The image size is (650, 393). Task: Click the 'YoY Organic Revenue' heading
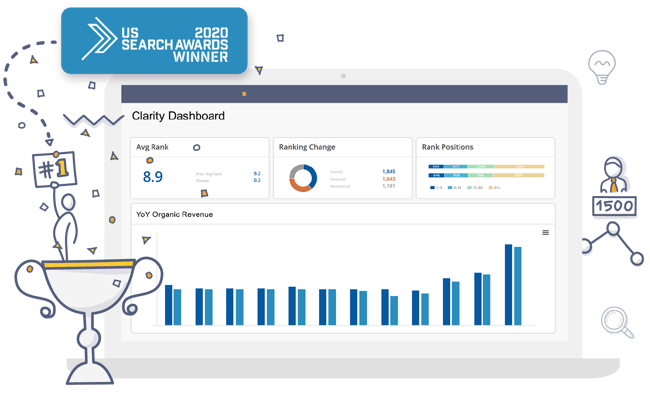pos(175,214)
